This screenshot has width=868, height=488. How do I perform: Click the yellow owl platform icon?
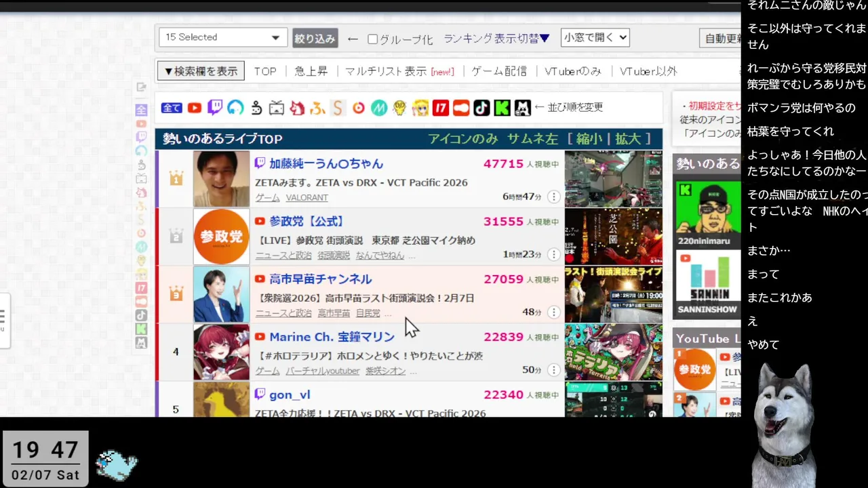click(x=399, y=107)
